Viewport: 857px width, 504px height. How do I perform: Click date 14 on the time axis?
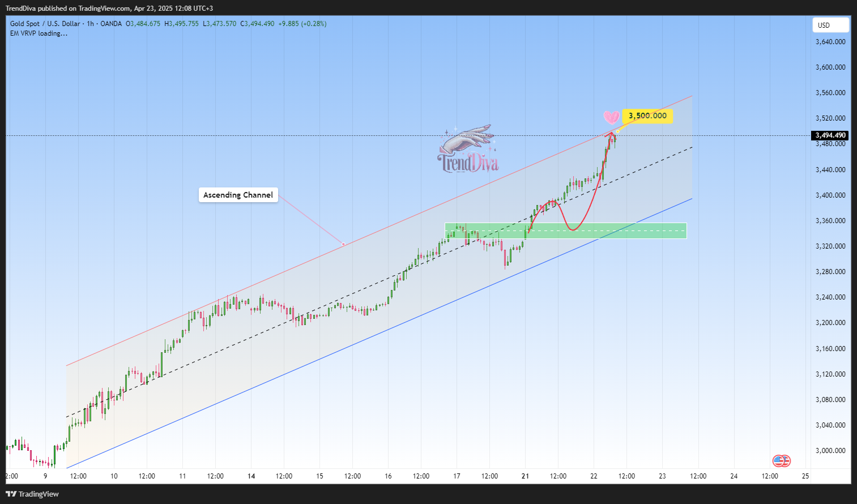(251, 476)
